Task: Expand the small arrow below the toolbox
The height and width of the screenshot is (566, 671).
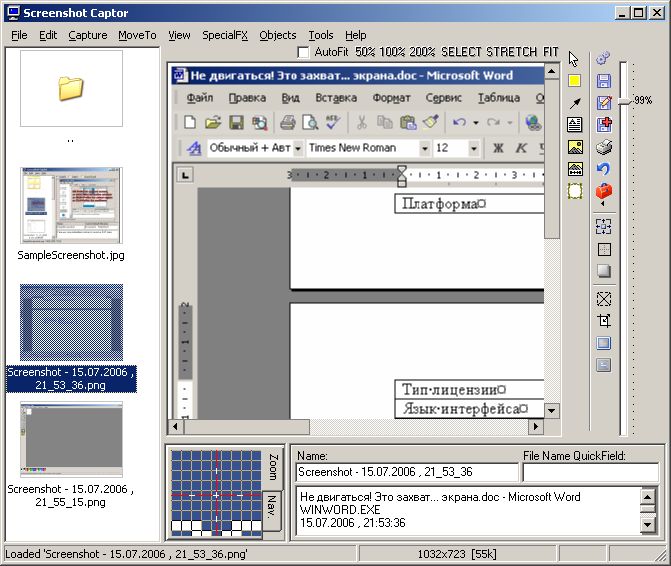Action: pos(603,204)
